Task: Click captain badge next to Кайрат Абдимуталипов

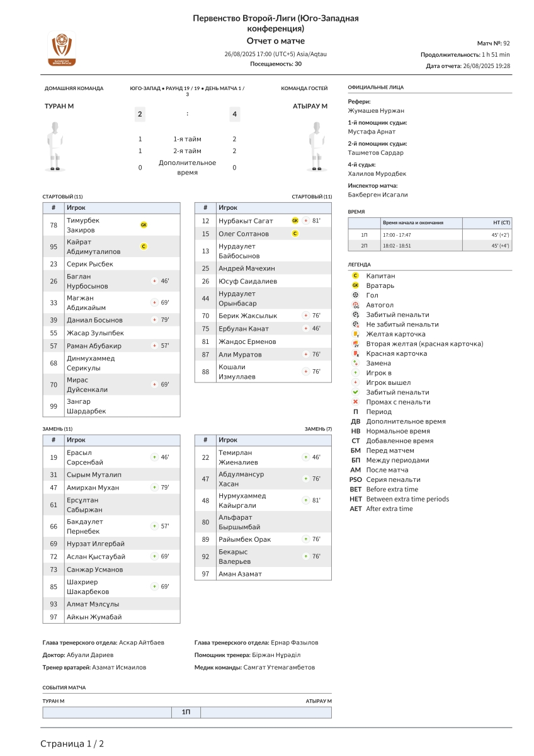Action: [144, 246]
